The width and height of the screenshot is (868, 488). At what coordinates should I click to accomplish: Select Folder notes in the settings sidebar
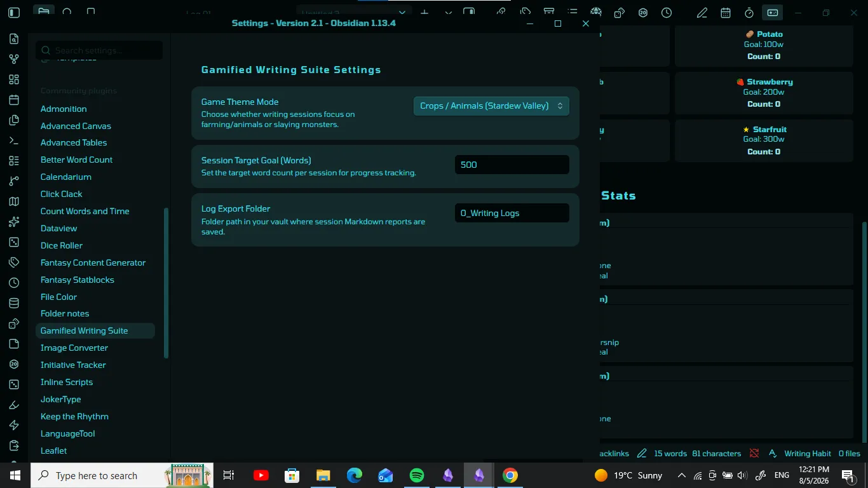coord(65,313)
